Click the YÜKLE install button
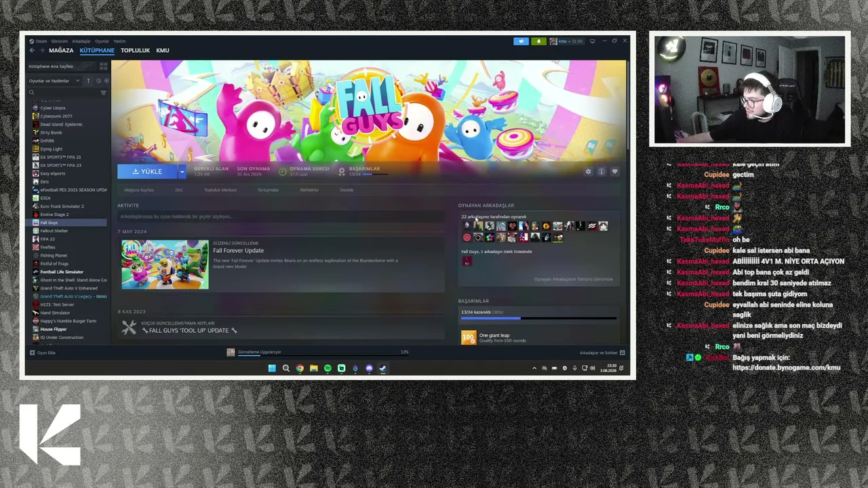This screenshot has width=868, height=488. pyautogui.click(x=148, y=171)
